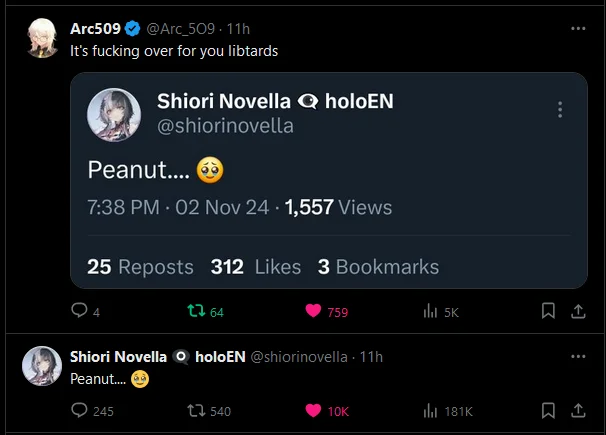The image size is (606, 435).
Task: View 181K views analytics on Shiori's tweet
Action: tap(431, 410)
